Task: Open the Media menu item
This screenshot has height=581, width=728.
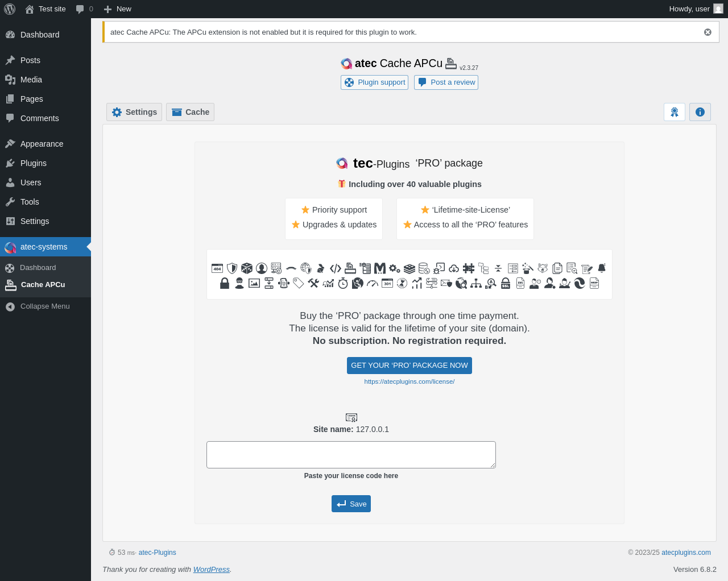Action: tap(45, 80)
